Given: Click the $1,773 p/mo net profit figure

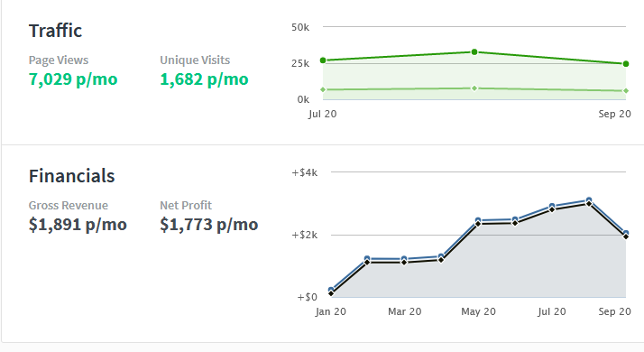Looking at the screenshot, I should coord(209,224).
